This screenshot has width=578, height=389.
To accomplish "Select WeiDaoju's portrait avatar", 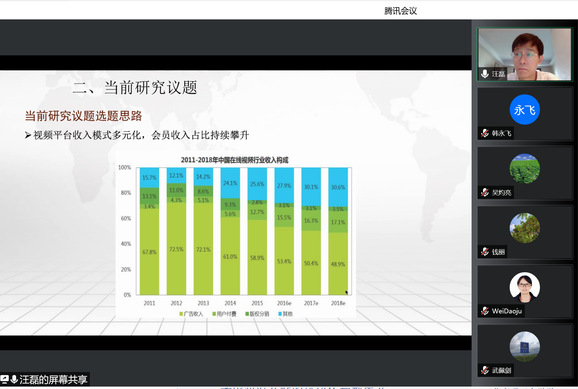I will 525,287.
